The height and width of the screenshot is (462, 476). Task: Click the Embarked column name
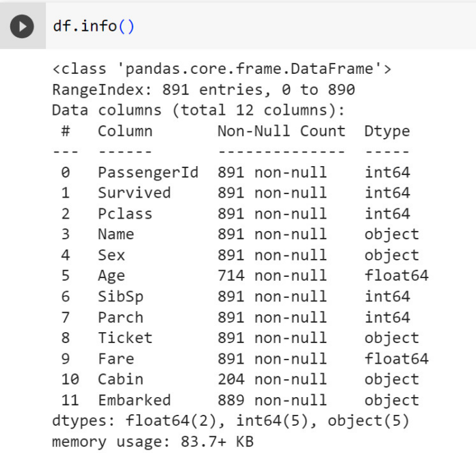coord(134,400)
